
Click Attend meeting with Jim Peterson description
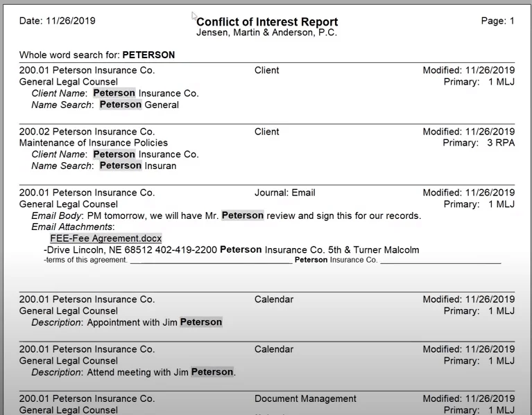161,372
